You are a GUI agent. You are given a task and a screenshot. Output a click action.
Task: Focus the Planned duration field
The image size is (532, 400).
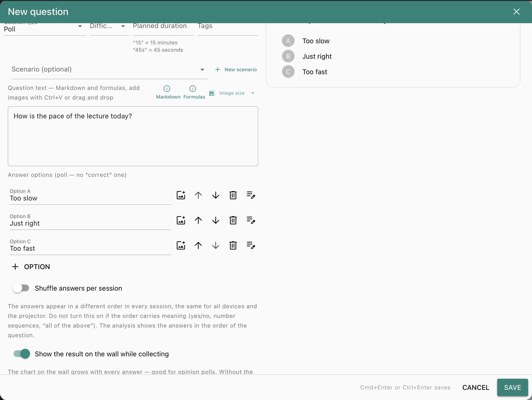163,29
